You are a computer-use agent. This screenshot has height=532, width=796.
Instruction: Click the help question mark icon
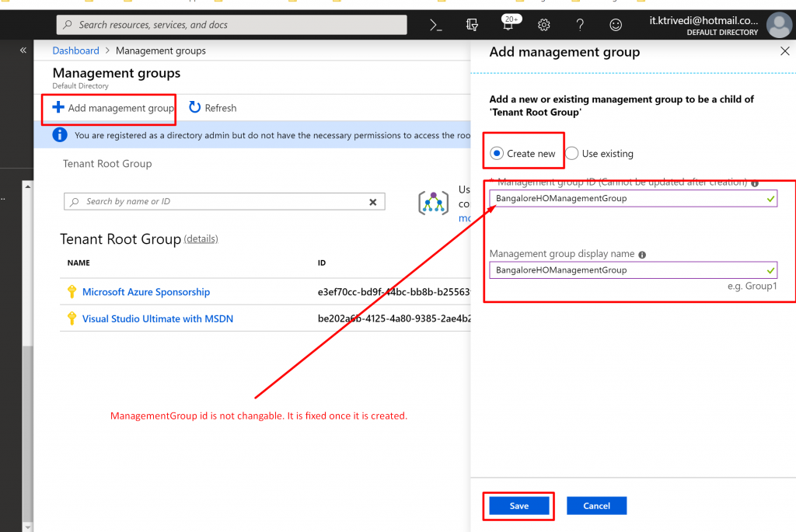(580, 25)
